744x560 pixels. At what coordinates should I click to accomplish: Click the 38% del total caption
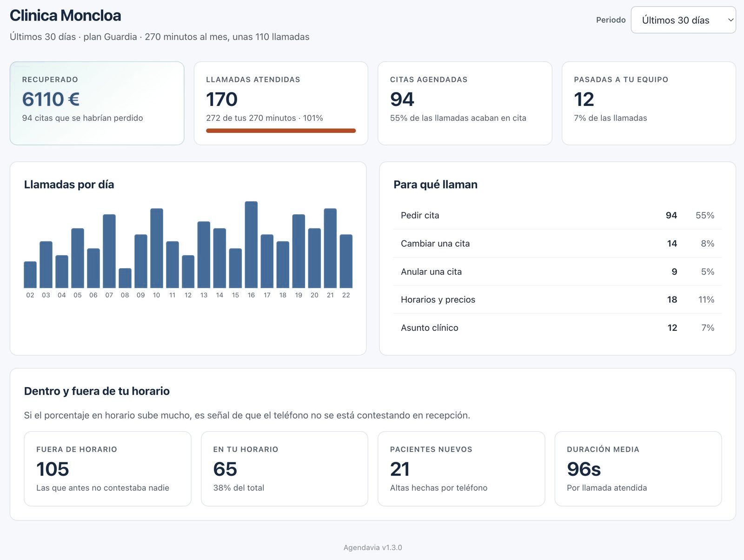click(x=239, y=488)
